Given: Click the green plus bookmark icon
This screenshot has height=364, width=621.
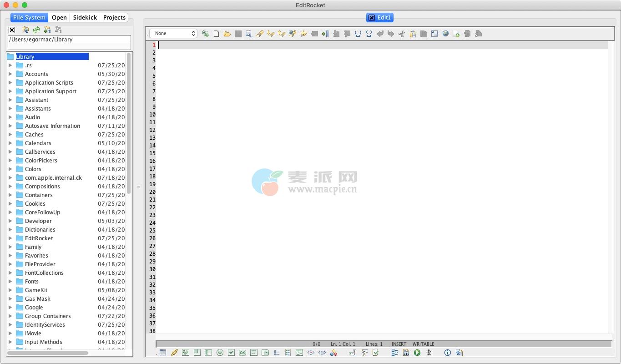Looking at the screenshot, I should pyautogui.click(x=325, y=34).
